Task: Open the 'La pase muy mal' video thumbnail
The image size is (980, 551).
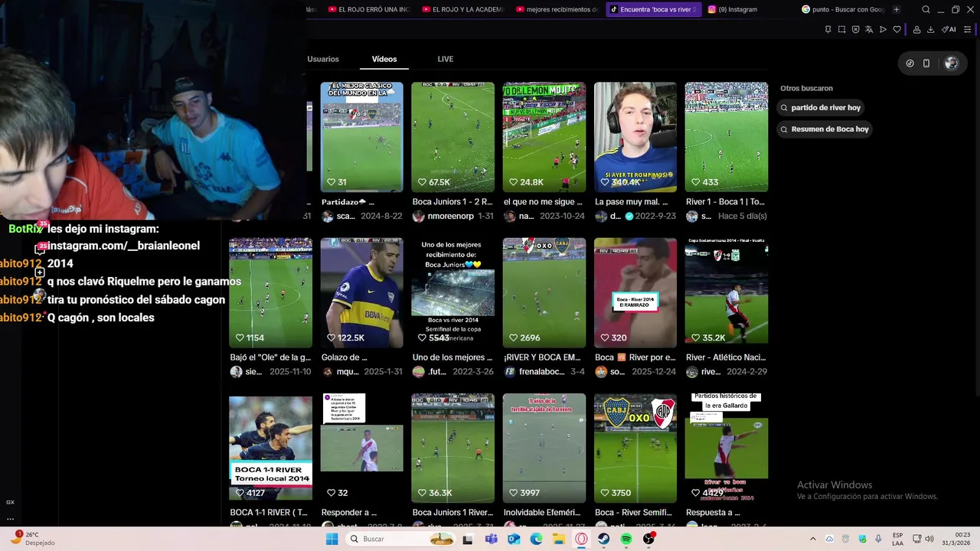Action: [x=635, y=137]
